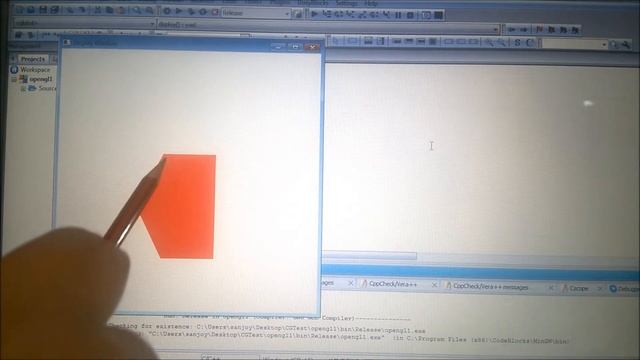Maximize the OpenGL display window
640x360 pixels.
pyautogui.click(x=295, y=47)
